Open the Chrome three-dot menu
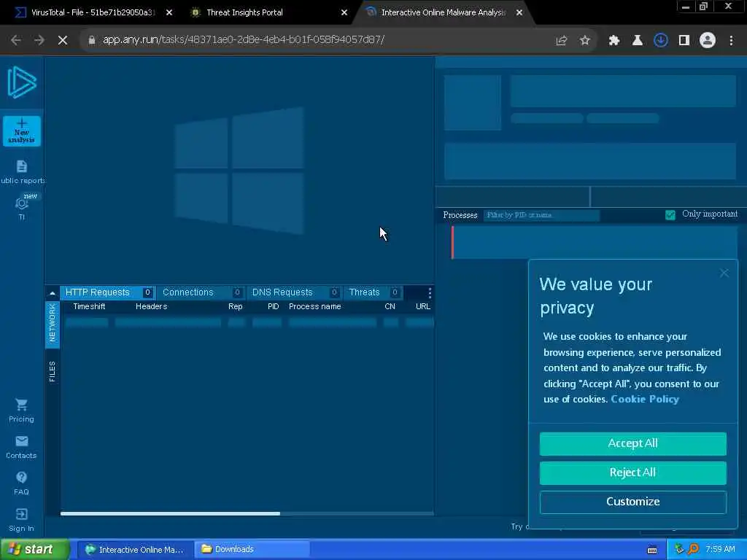The height and width of the screenshot is (560, 747). point(731,41)
